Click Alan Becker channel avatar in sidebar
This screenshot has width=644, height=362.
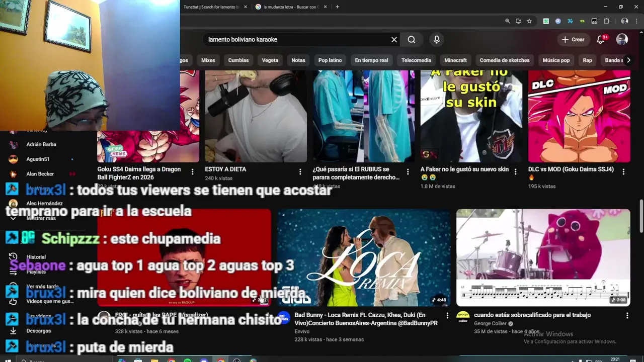(13, 174)
